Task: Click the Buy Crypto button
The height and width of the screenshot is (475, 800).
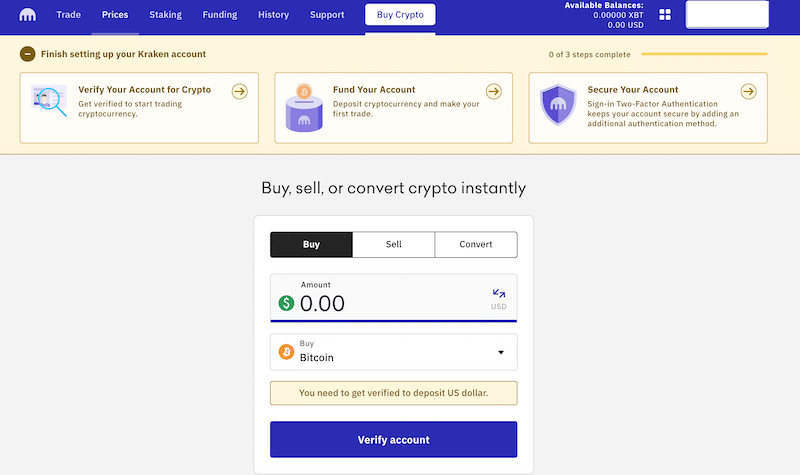Action: (400, 15)
